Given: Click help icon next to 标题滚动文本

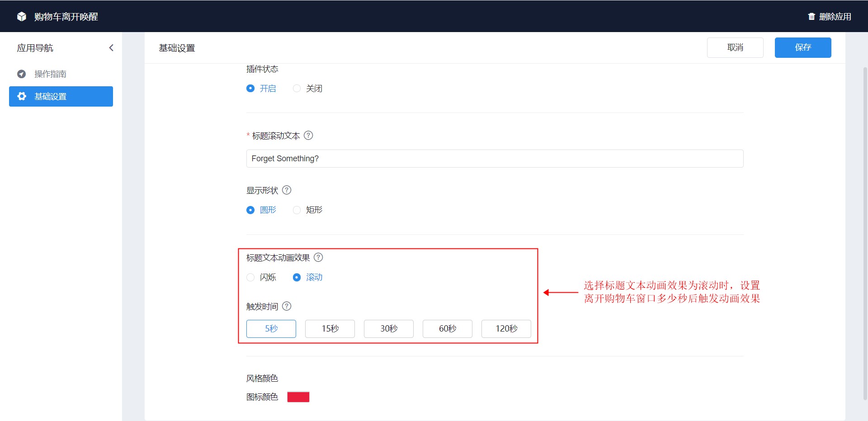Looking at the screenshot, I should coord(308,136).
